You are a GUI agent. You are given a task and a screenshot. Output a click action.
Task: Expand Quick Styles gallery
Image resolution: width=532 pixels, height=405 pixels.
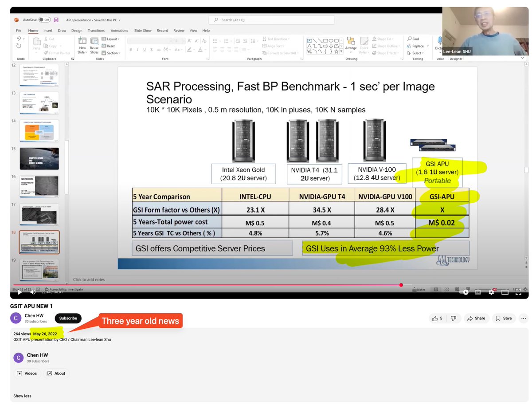click(364, 46)
